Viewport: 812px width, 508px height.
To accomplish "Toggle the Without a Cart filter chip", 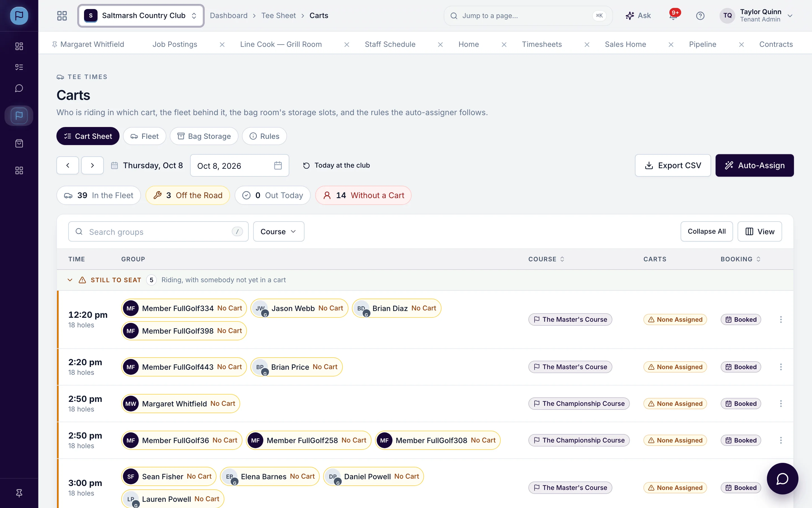I will (363, 195).
